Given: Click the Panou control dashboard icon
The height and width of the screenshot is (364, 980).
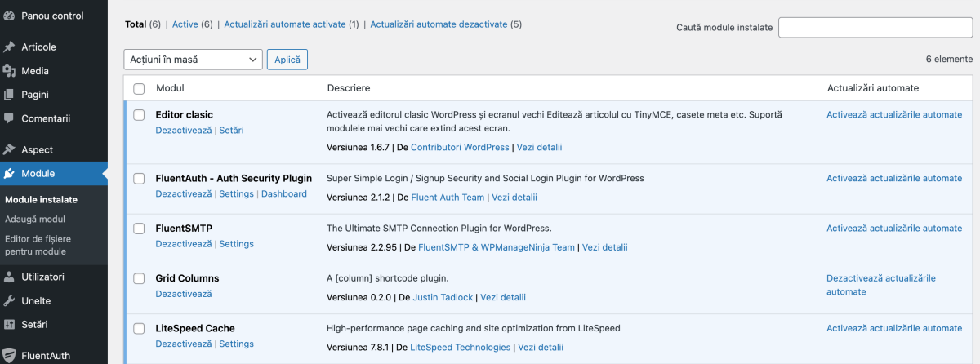Looking at the screenshot, I should [x=9, y=16].
